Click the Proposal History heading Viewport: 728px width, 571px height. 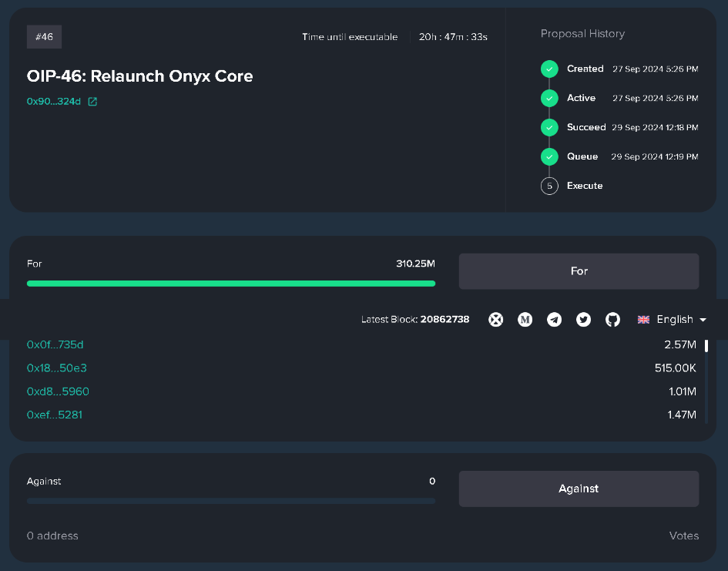[582, 34]
